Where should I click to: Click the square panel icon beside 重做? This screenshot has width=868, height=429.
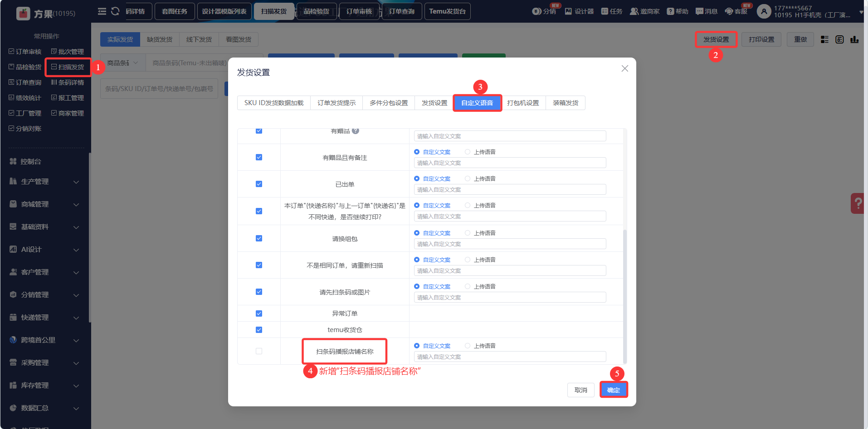[x=839, y=39]
